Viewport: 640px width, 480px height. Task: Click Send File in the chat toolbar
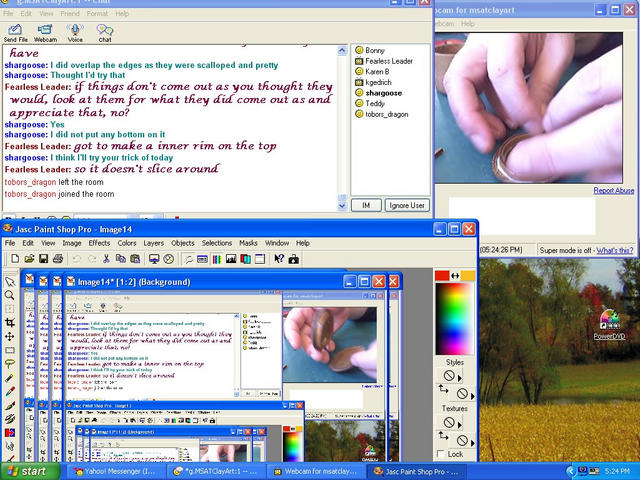pyautogui.click(x=16, y=33)
